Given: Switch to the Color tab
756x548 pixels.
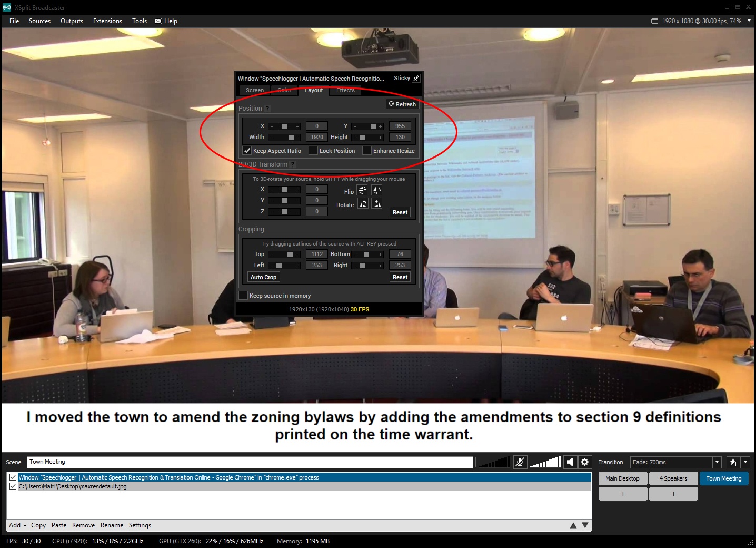Looking at the screenshot, I should tap(284, 90).
